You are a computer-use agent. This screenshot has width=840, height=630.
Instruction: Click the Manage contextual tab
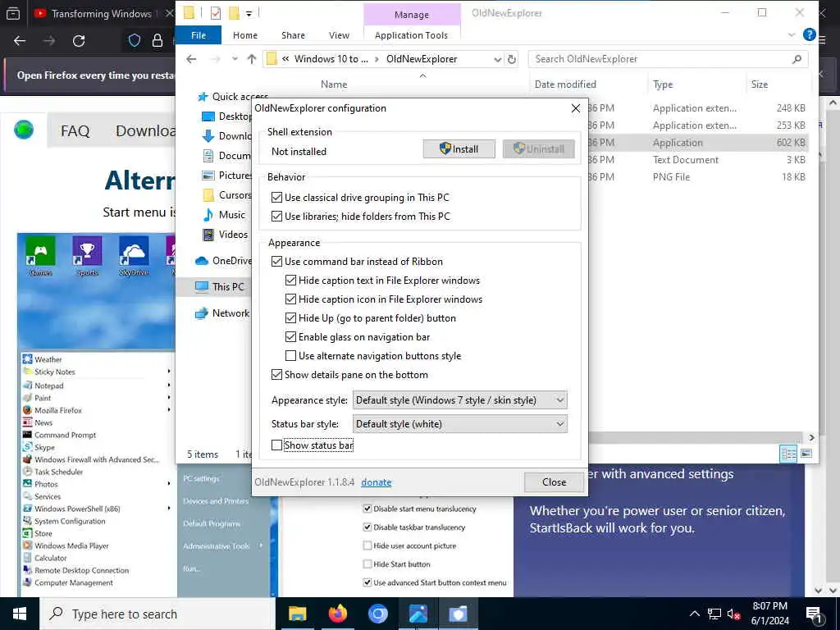412,15
